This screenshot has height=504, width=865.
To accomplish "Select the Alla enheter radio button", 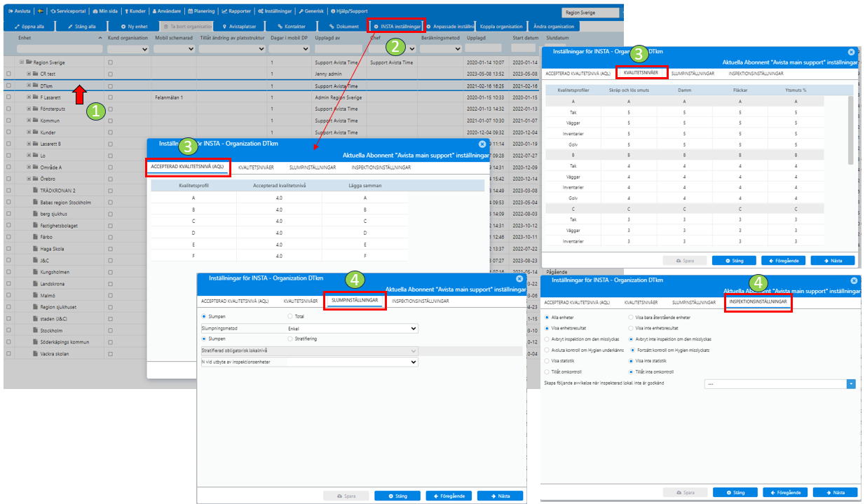I will pos(547,317).
